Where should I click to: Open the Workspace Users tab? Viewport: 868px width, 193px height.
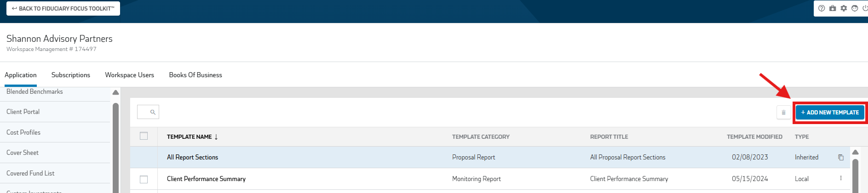point(130,75)
